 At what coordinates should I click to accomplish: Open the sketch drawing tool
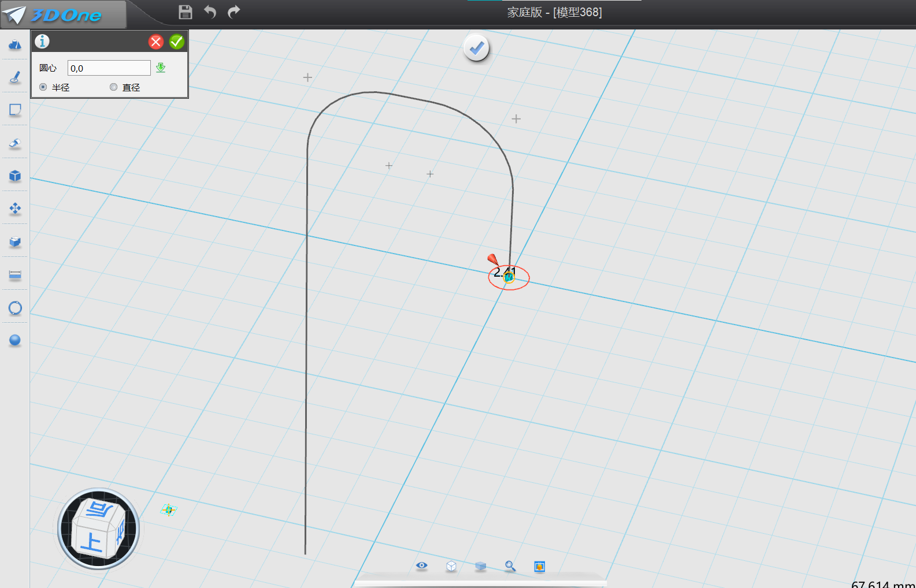pos(15,77)
